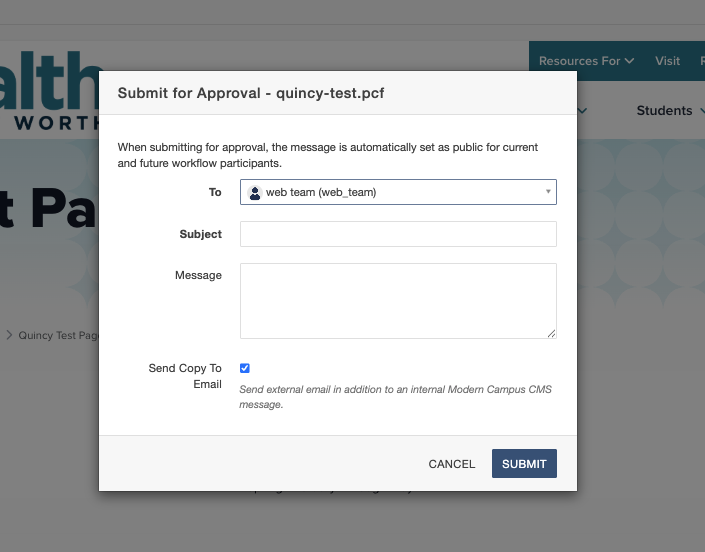Click the Submit for Approval dialog title
The height and width of the screenshot is (552, 705).
tap(251, 93)
